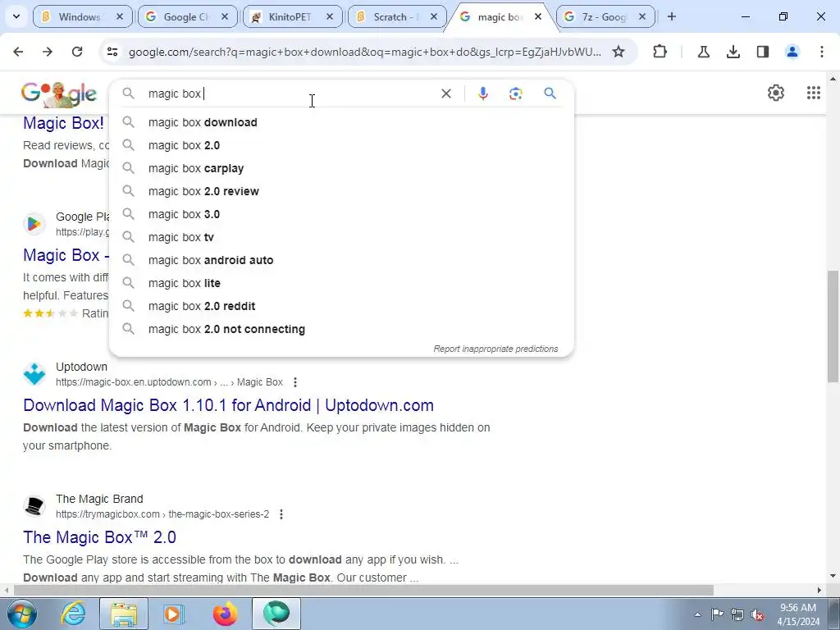
Task: Select suggestion 'magic box carplay'
Action: click(341, 168)
